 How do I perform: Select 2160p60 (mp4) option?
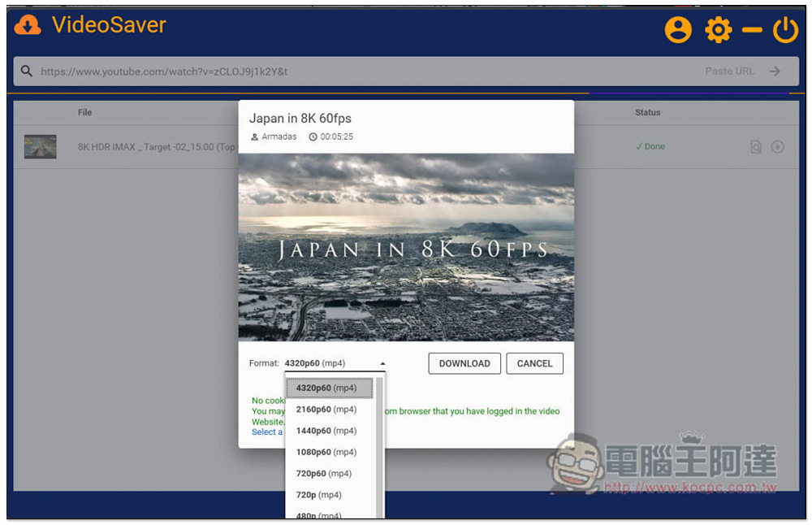330,410
